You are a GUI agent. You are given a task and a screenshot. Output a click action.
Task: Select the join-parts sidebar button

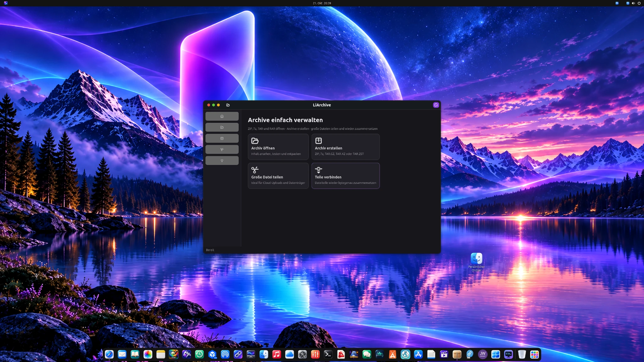(222, 161)
